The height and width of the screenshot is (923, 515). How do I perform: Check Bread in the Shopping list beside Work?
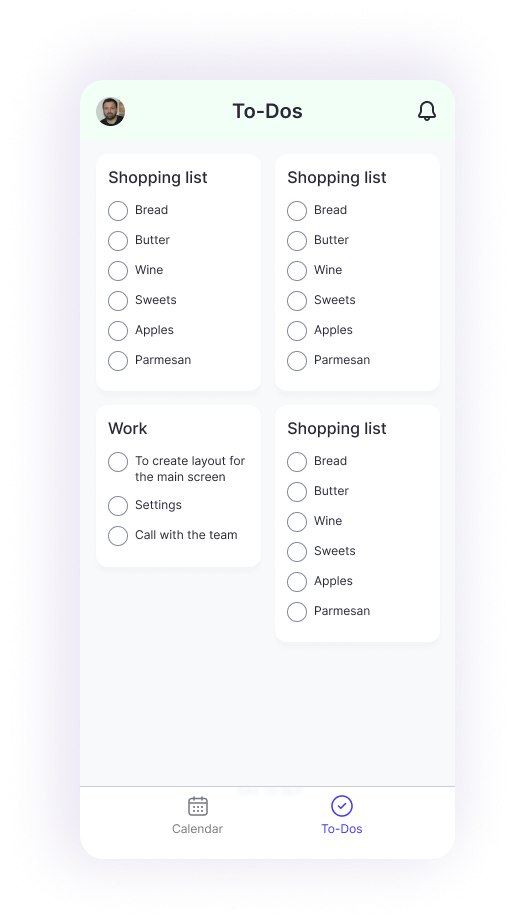(x=297, y=462)
